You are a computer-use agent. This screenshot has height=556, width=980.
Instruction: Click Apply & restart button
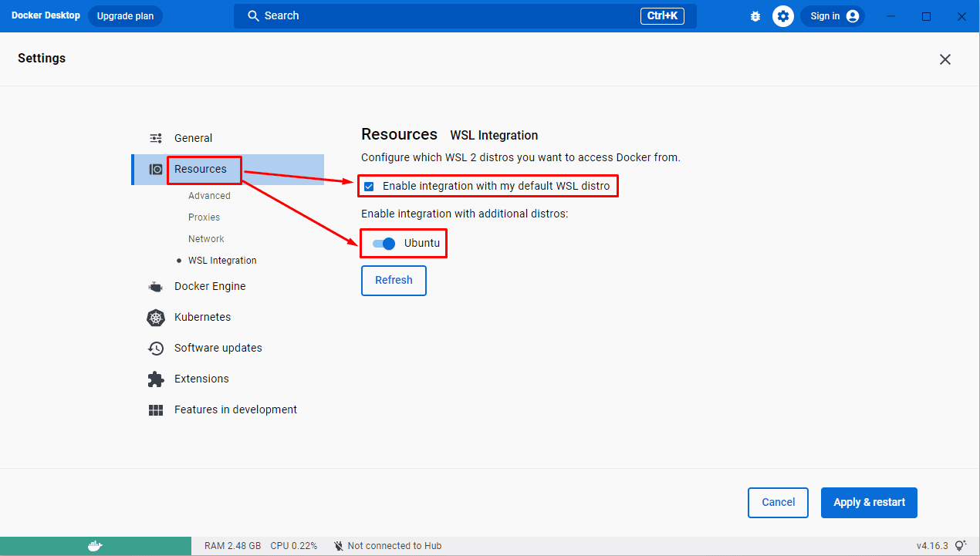[869, 503]
